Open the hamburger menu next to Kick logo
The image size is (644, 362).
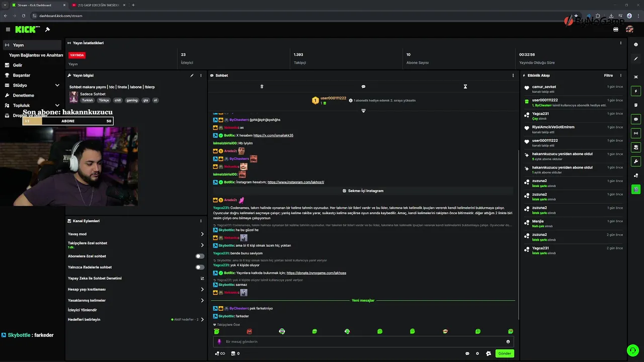tap(8, 30)
